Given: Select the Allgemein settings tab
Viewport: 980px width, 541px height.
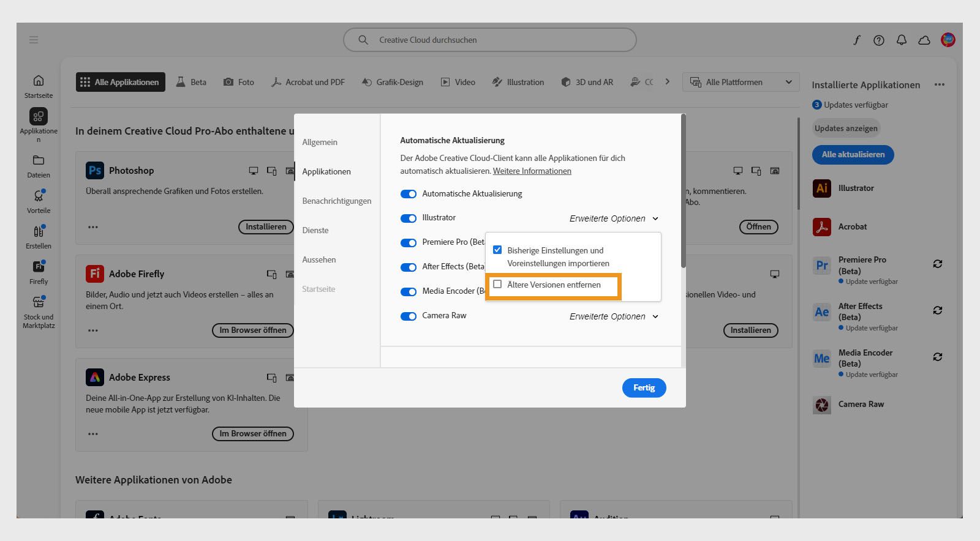Looking at the screenshot, I should click(x=320, y=142).
